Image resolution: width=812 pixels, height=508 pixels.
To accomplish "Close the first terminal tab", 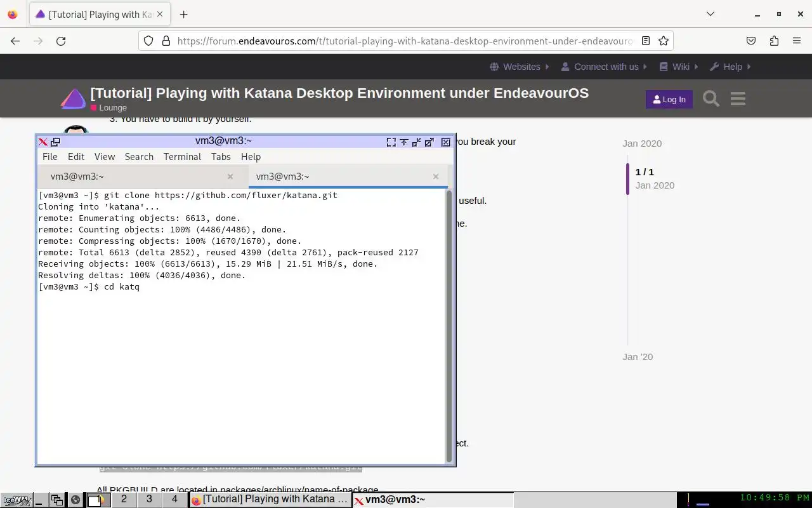I will (x=230, y=177).
